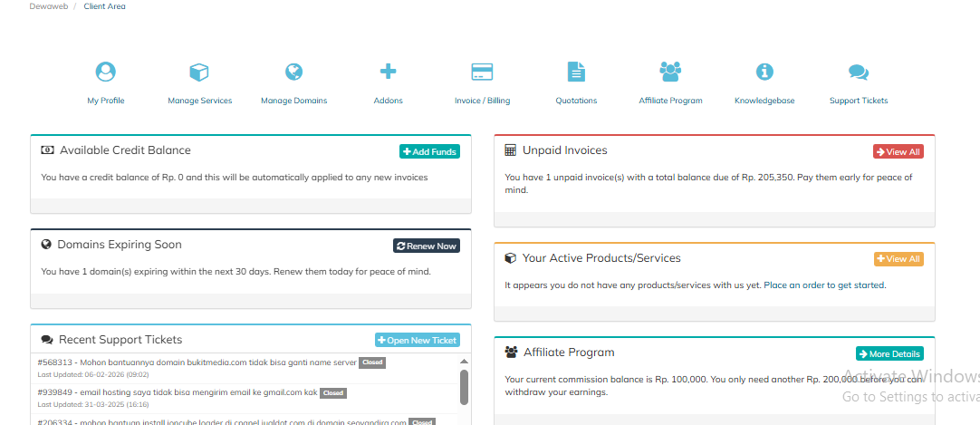Click the calculator icon beside Unpaid Invoices

[x=510, y=150]
